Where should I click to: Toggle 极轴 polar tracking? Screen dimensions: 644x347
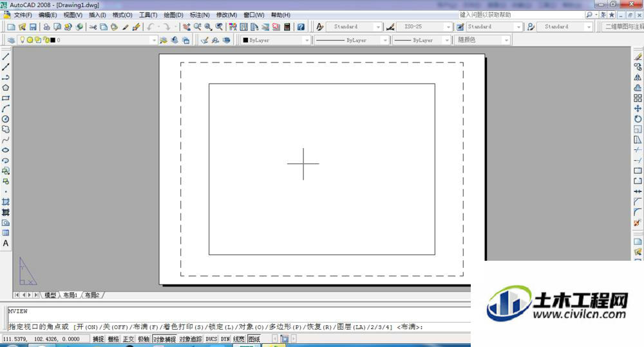[144, 339]
